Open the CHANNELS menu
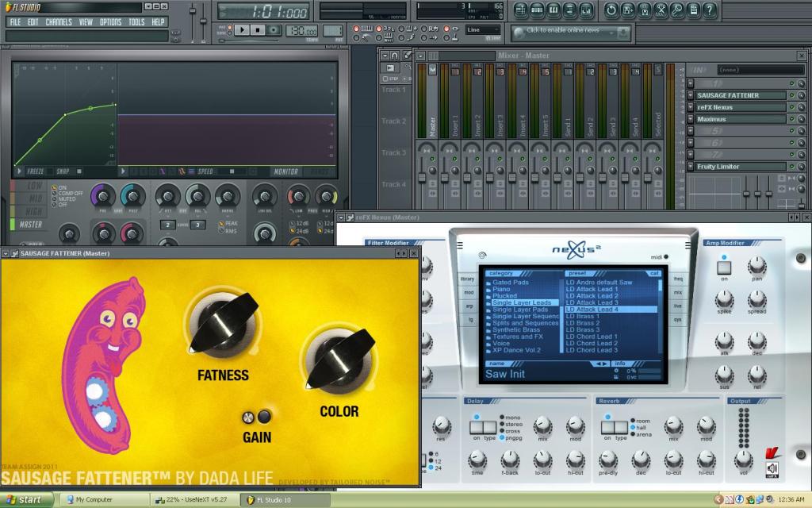The image size is (812, 508). (59, 22)
